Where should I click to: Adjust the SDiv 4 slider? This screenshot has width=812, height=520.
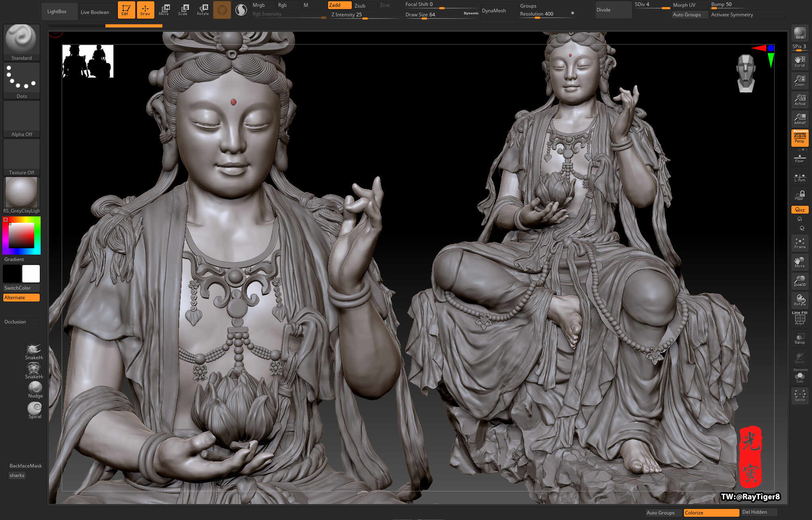(652, 5)
